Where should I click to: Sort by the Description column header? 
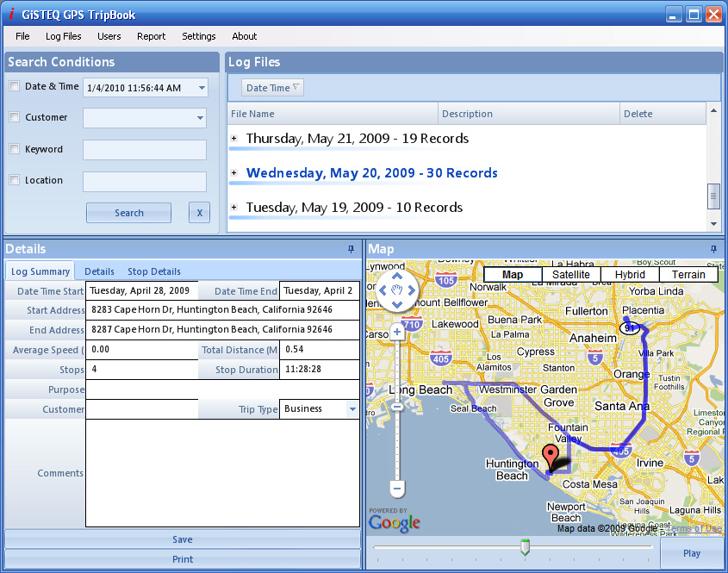click(529, 114)
